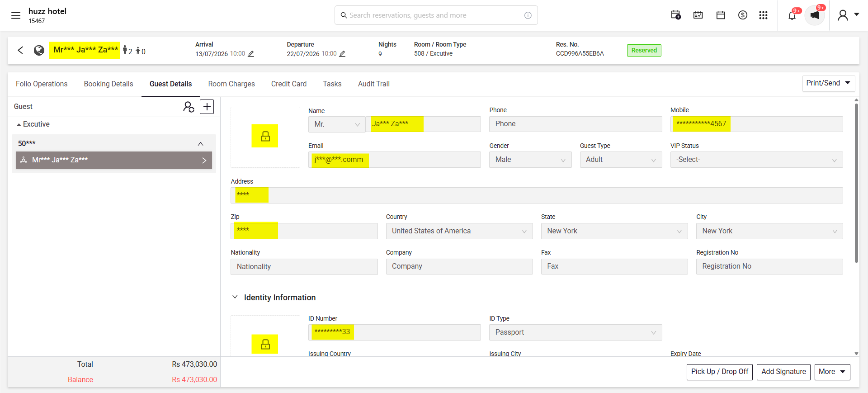The width and height of the screenshot is (868, 393).
Task: Switch to the Folio Operations tab
Action: (x=42, y=84)
